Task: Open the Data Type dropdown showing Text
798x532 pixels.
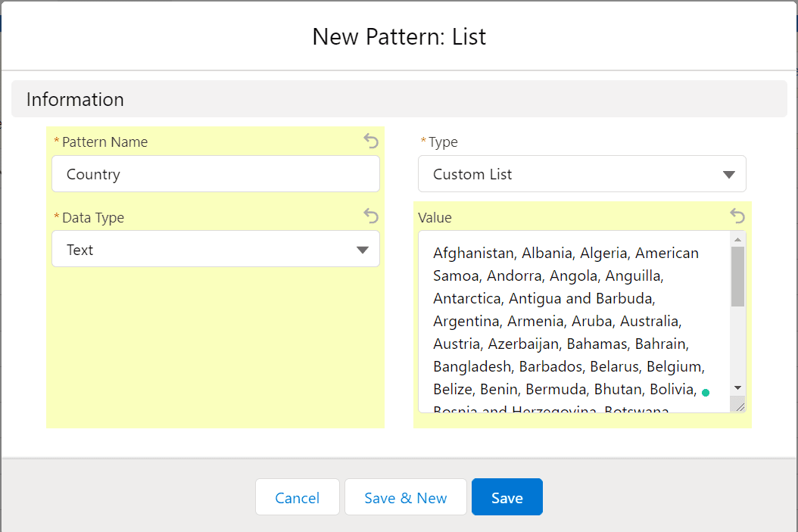Action: pyautogui.click(x=215, y=250)
